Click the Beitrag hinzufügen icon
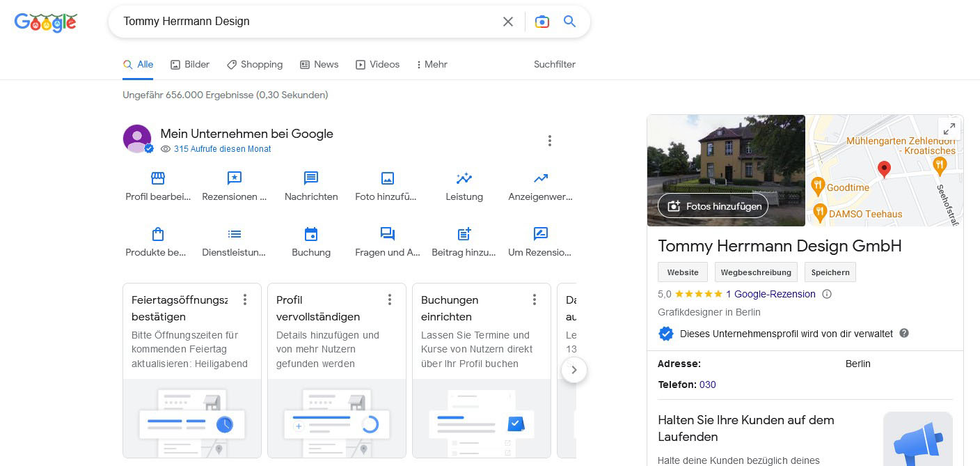980x466 pixels. pos(464,234)
